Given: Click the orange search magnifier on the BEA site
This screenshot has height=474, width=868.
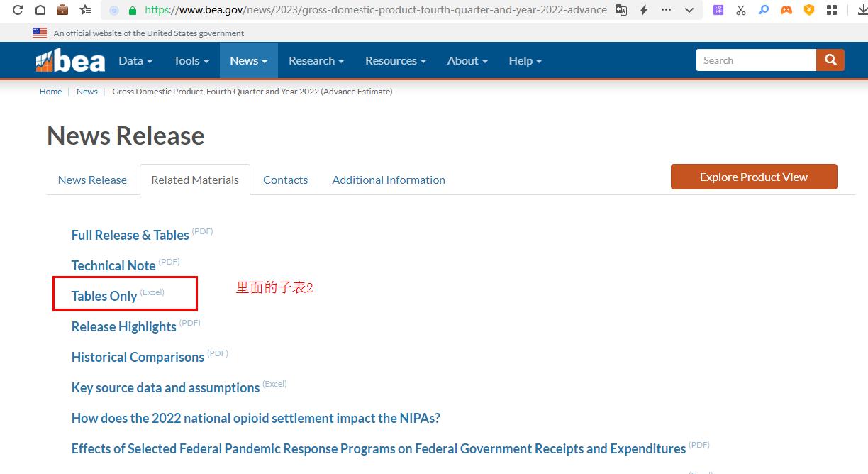Looking at the screenshot, I should [830, 60].
